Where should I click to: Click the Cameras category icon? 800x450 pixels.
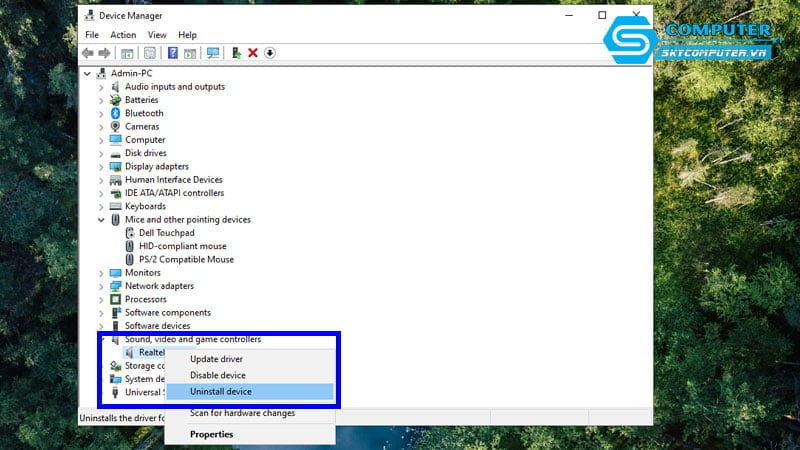116,127
